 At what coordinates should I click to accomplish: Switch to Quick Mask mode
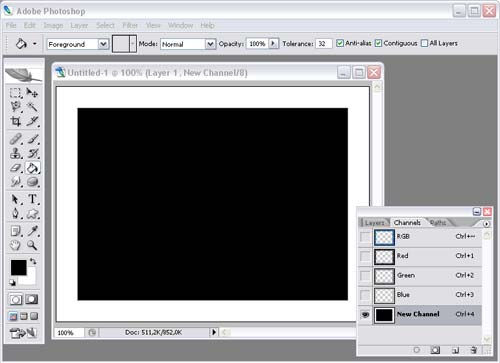click(32, 299)
